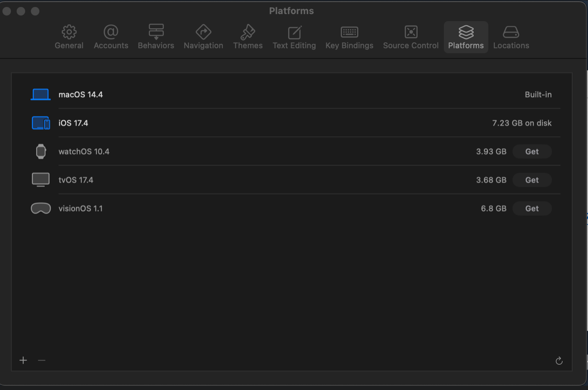The image size is (588, 390).
Task: Switch to the Accounts tab
Action: 111,37
